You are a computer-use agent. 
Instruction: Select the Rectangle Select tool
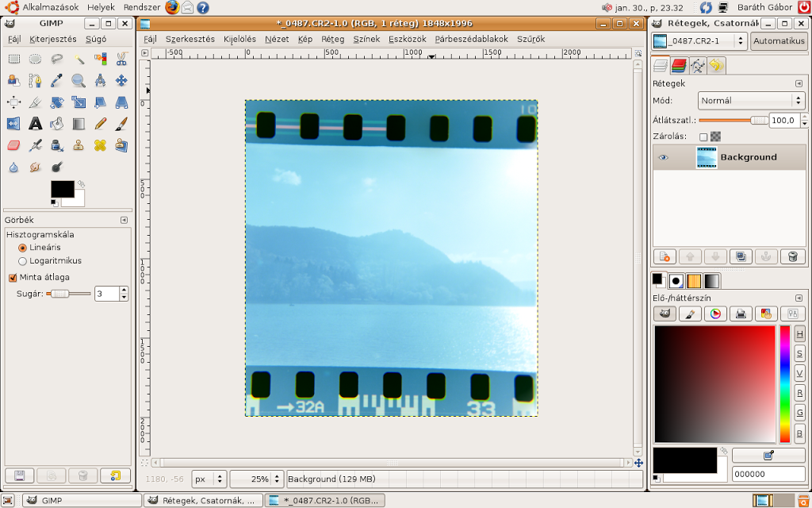coord(14,59)
